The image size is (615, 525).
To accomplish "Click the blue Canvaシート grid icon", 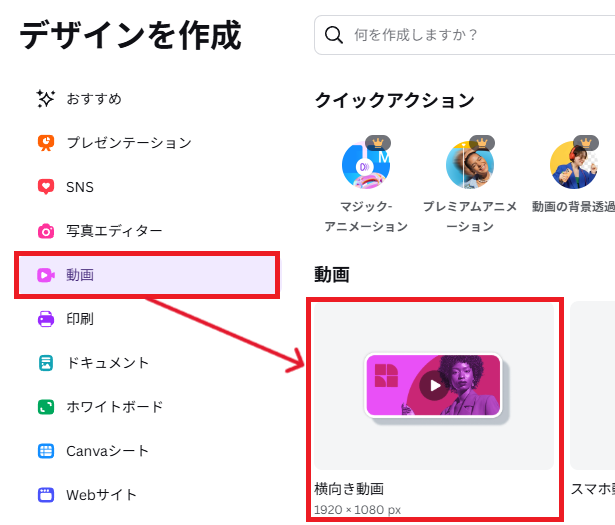I will click(46, 451).
